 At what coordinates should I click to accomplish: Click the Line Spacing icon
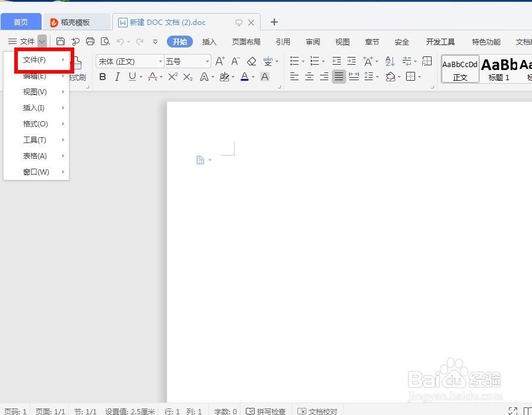click(369, 77)
